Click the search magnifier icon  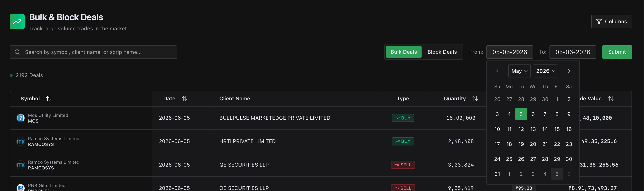tap(17, 52)
